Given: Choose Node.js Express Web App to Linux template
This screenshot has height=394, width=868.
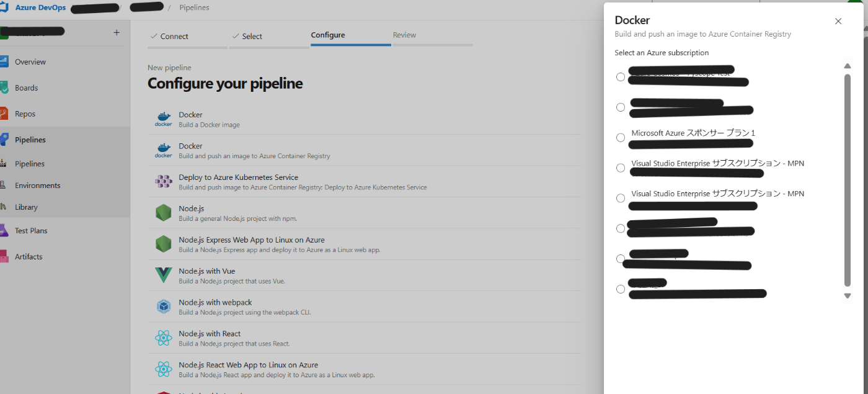Looking at the screenshot, I should (x=365, y=244).
